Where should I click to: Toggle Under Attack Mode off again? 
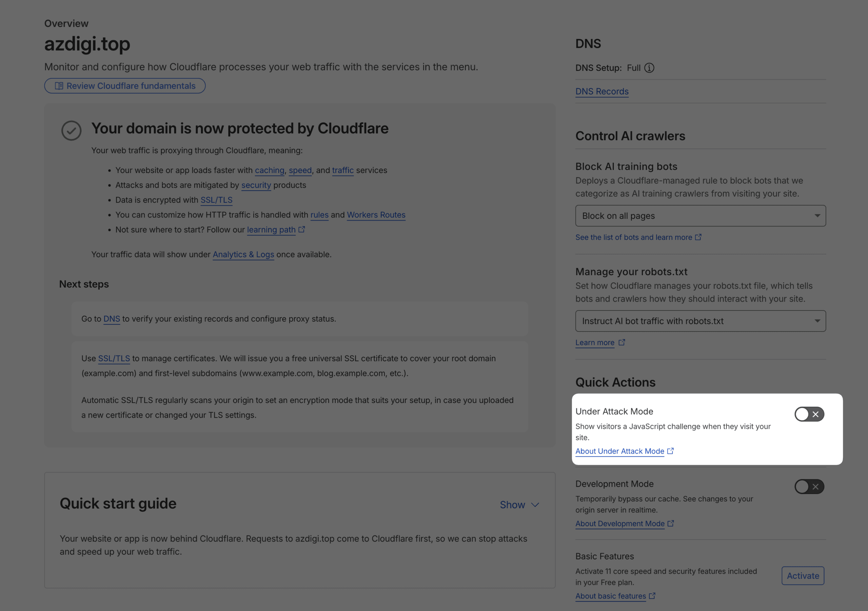click(809, 414)
